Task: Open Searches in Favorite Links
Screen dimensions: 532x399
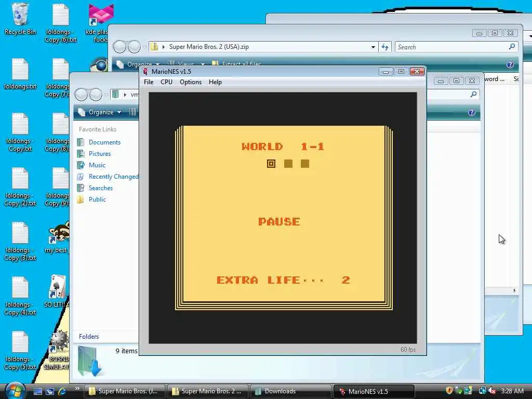Action: click(100, 188)
